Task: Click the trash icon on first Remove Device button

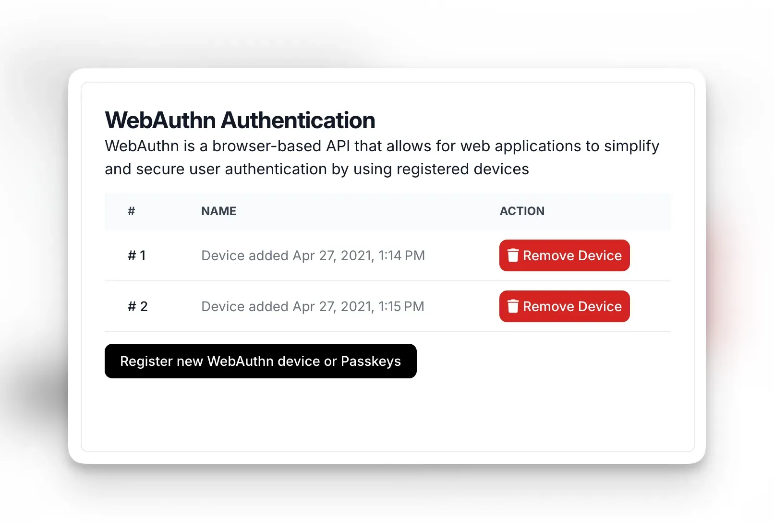Action: (513, 255)
